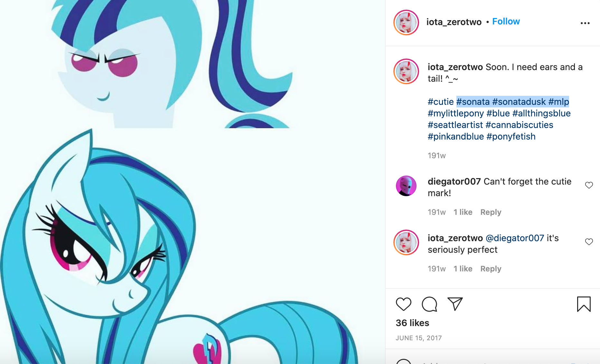The width and height of the screenshot is (600, 364).
Task: Like diegator007's comment with its heart
Action: (589, 185)
